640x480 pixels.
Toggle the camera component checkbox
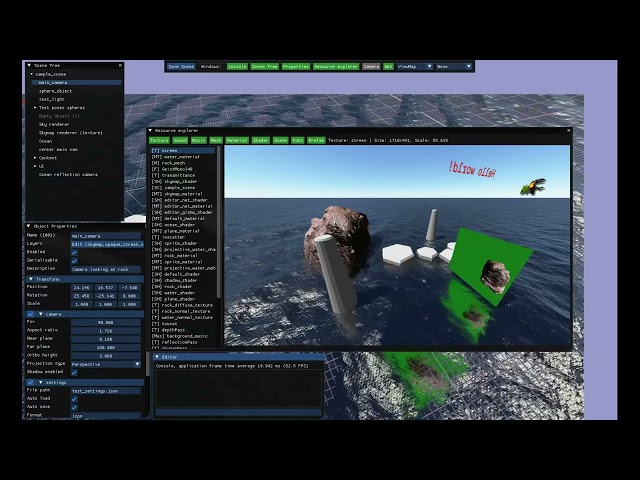click(x=31, y=314)
